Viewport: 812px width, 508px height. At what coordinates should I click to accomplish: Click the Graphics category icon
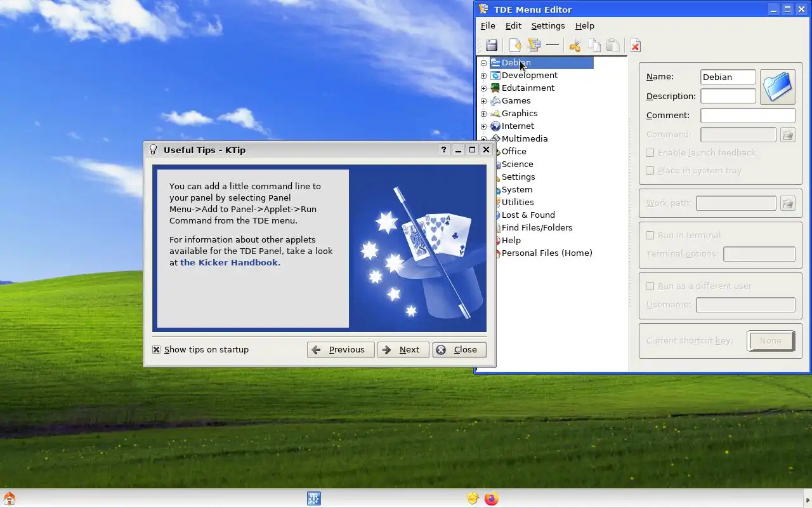[x=495, y=114]
